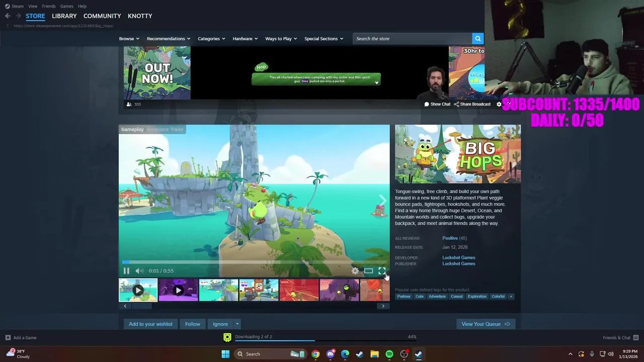Open File Explorer from the taskbar
This screenshot has width=644, height=362.
tap(374, 354)
